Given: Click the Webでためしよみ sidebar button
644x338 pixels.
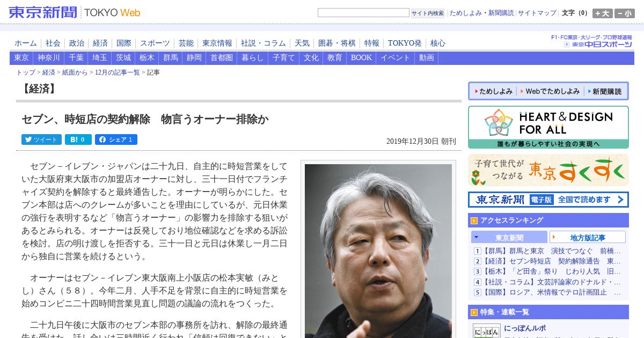Looking at the screenshot, I should point(550,91).
